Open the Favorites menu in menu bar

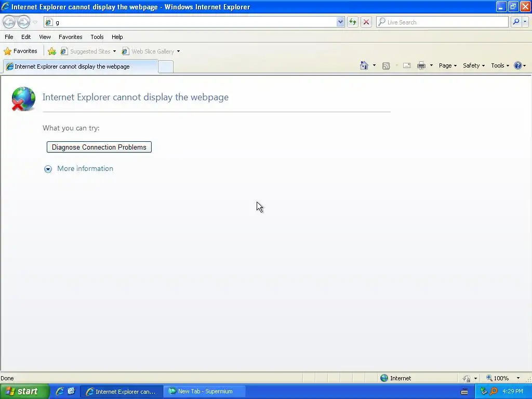[70, 37]
